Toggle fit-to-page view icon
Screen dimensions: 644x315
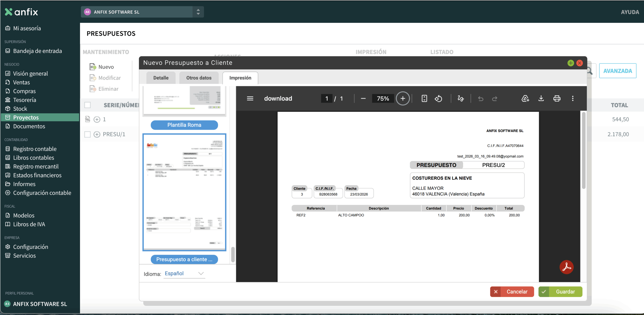click(x=424, y=98)
